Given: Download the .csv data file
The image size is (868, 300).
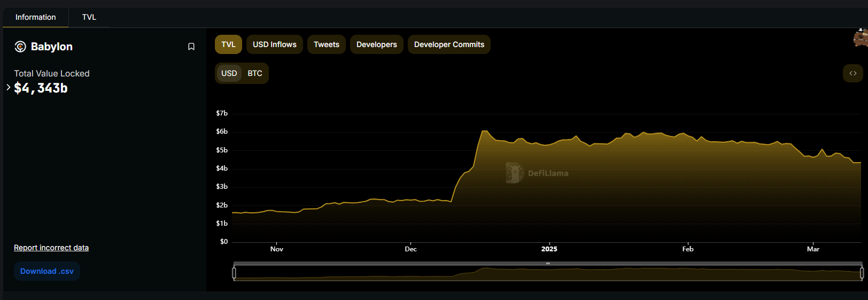Looking at the screenshot, I should (x=47, y=271).
